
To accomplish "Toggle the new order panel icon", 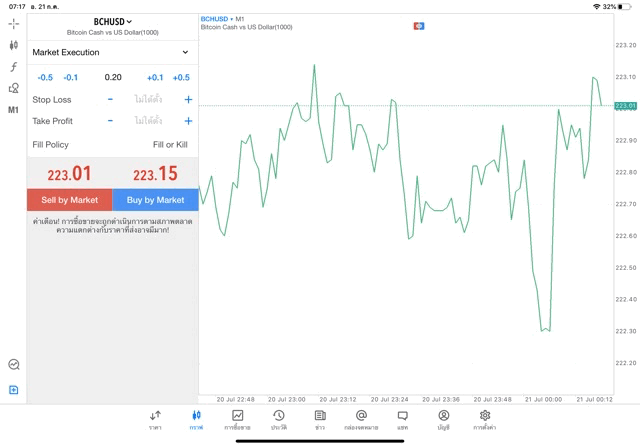I will point(13,390).
